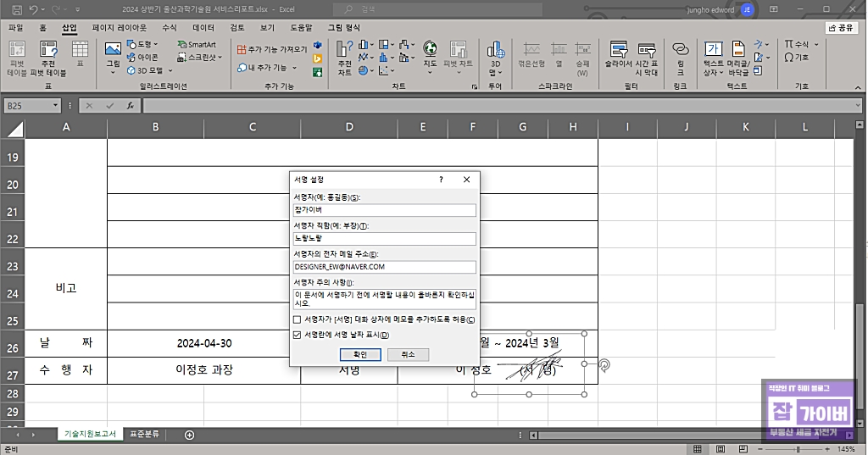Click the dialog help question mark
This screenshot has height=455, width=868.
(x=441, y=180)
